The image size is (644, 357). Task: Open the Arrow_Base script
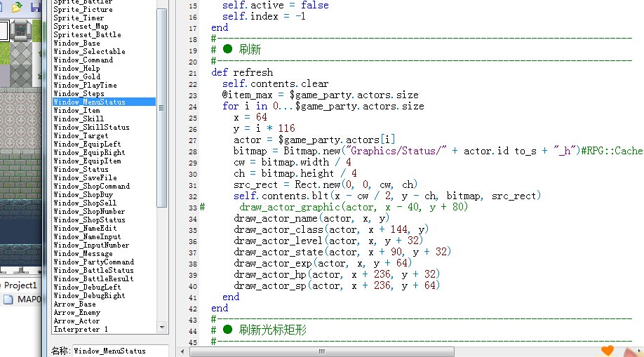tap(75, 304)
